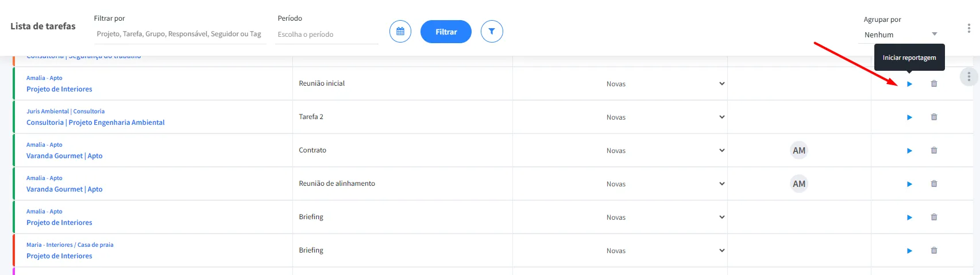
Task: Open row options menu for Reunião inicial
Action: click(969, 77)
